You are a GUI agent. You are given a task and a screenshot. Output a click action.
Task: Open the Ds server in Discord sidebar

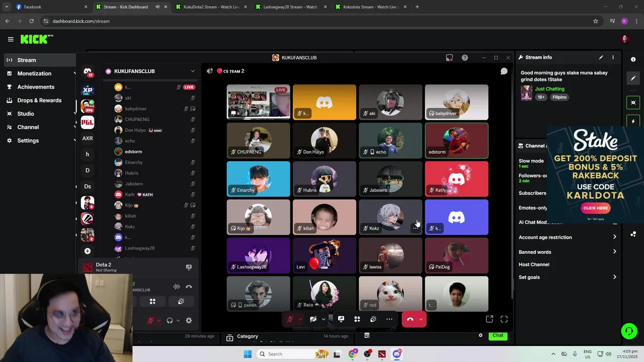pyautogui.click(x=88, y=187)
